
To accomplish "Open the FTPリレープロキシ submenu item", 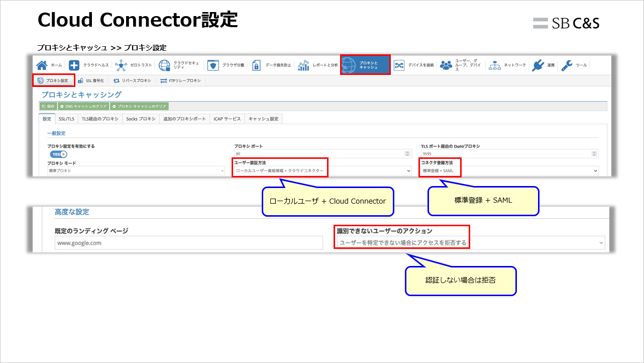I will 180,80.
